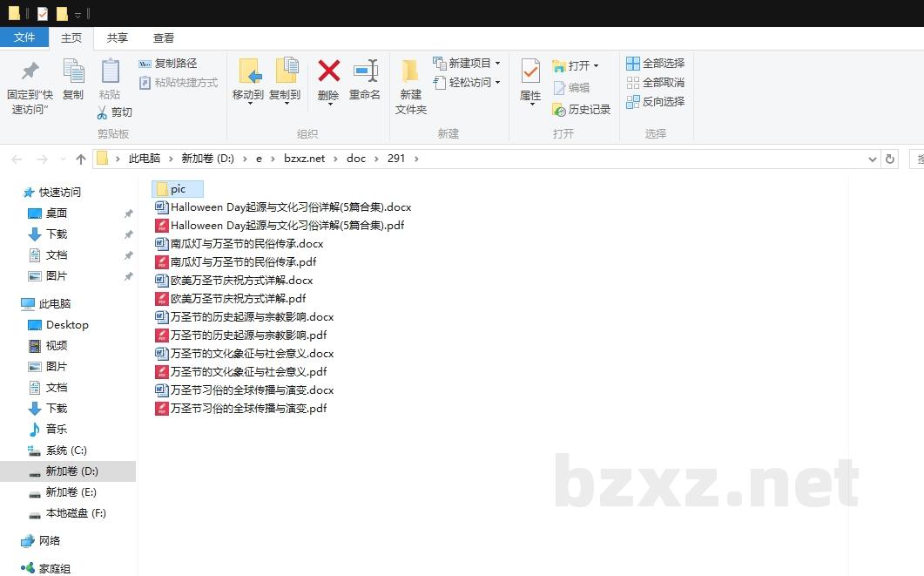Click the Paste clipboard icon

click(x=110, y=71)
